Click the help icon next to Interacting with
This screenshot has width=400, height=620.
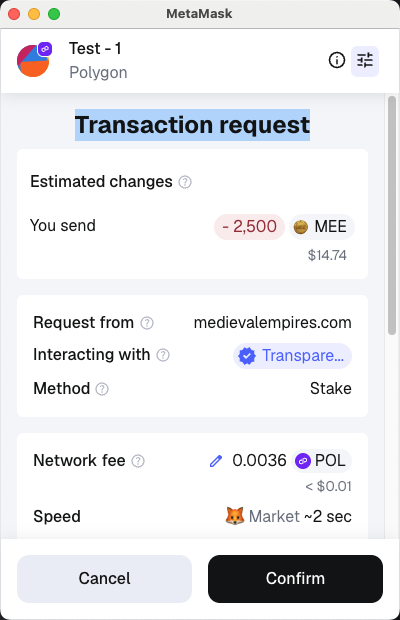(163, 355)
